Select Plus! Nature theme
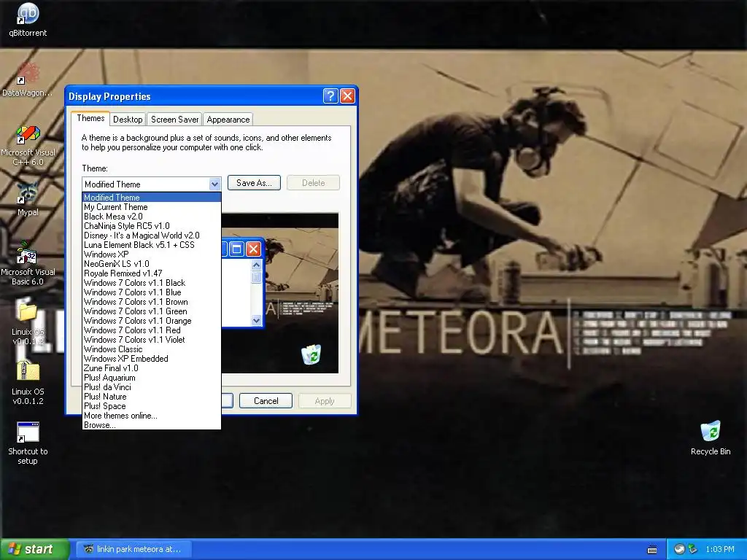The height and width of the screenshot is (560, 747). pos(152,397)
